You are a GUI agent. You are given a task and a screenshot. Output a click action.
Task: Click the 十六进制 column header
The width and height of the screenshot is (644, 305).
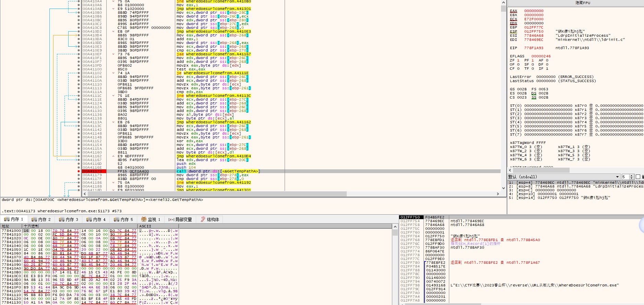[x=80, y=226]
